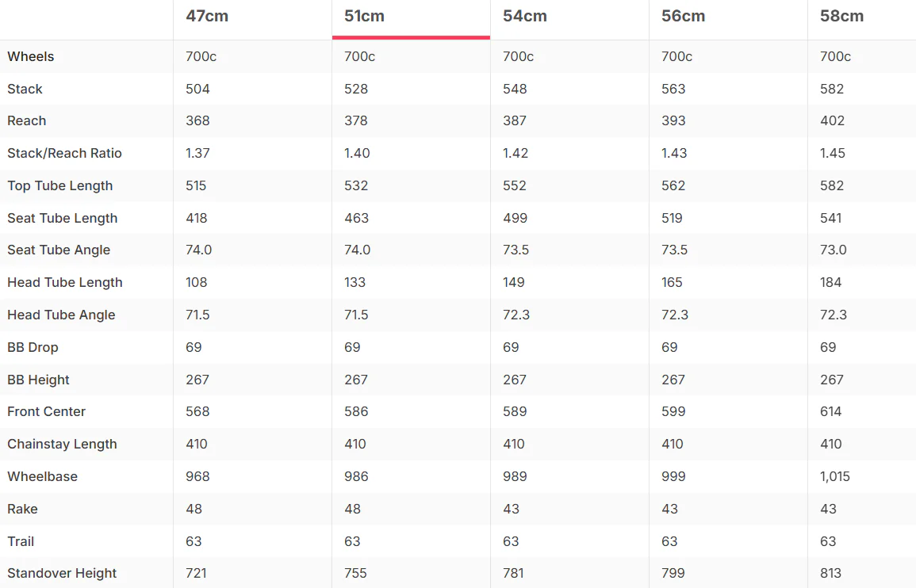Viewport: 916px width, 588px height.
Task: Select the 108 head tube length cell
Action: click(x=197, y=283)
